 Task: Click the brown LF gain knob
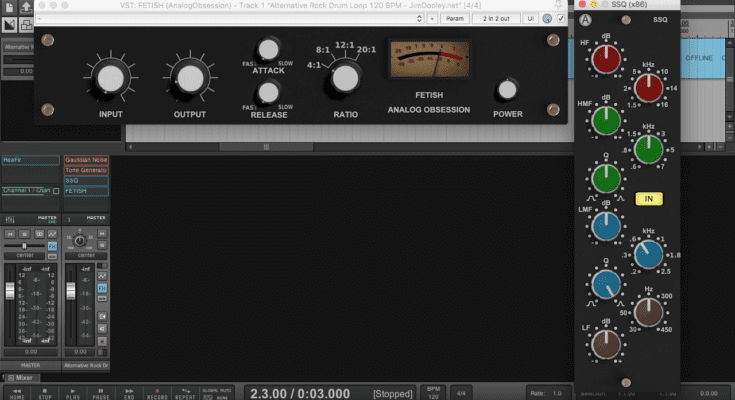(606, 343)
